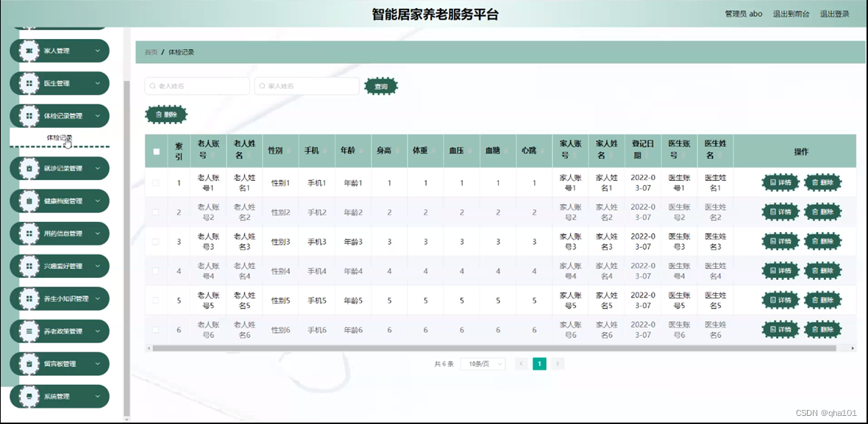Click the 系统管理 sidebar icon
Screen dimensions: 868x424
(29, 396)
